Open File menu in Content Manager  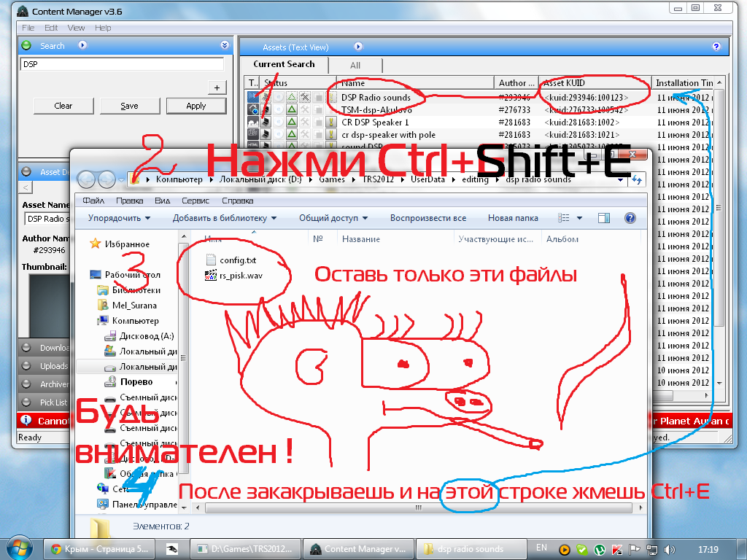(x=28, y=28)
